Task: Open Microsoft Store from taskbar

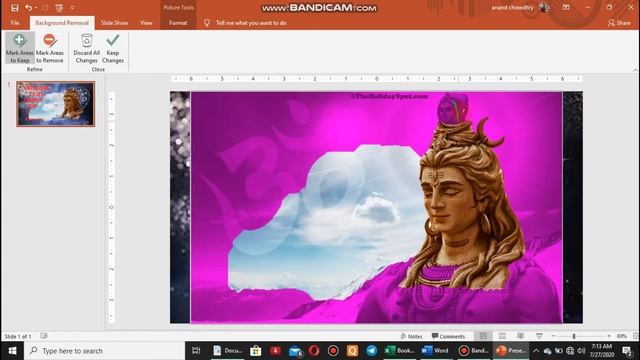Action: (256, 351)
